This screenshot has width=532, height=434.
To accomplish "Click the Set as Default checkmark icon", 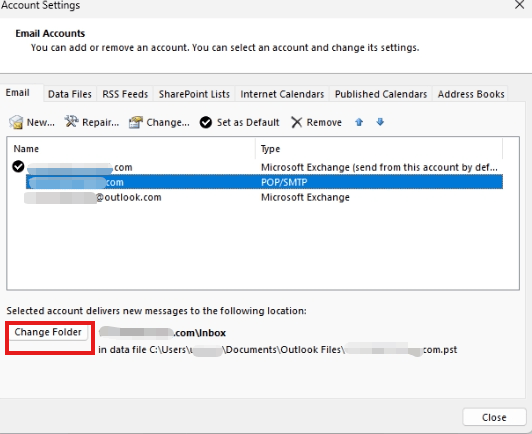I will [206, 122].
